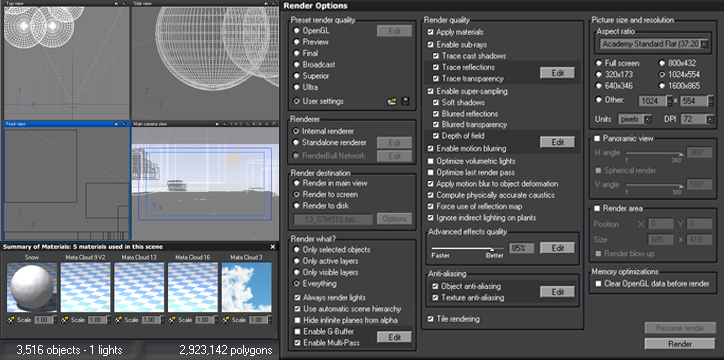Viewport: 724px width, 360px height.
Task: Click the sun light icon in camera view
Action: point(235,159)
